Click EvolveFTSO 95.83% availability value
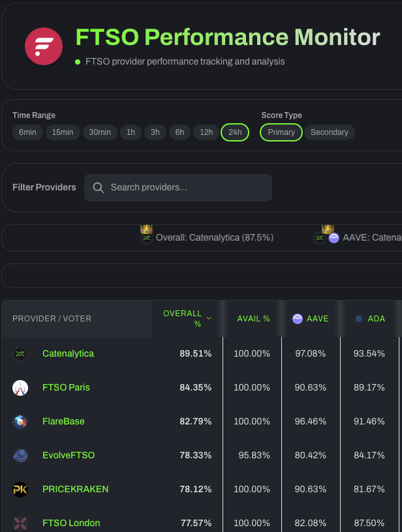Viewport: 402px width, 532px height. point(254,455)
